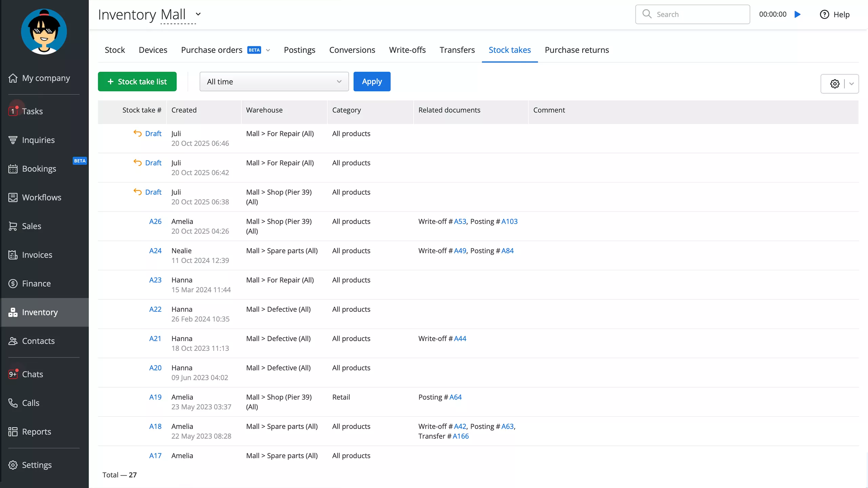Open stock take A26 link

[x=155, y=221]
